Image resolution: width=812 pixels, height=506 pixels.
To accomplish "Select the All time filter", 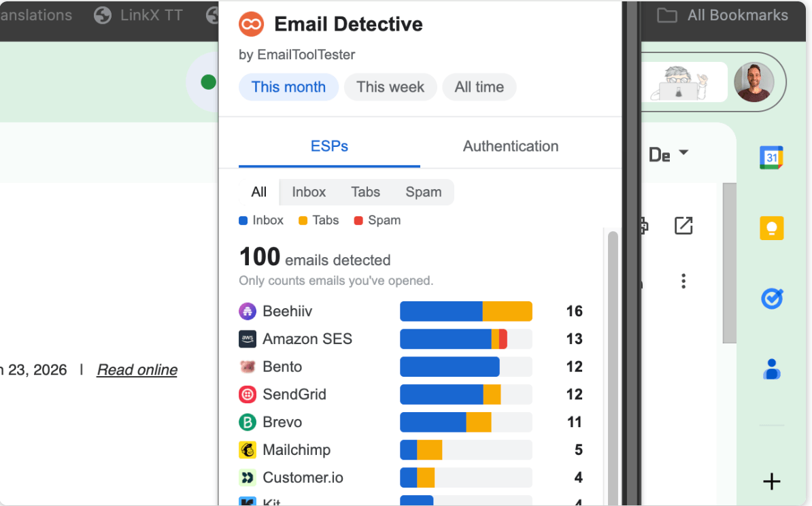I will click(479, 87).
